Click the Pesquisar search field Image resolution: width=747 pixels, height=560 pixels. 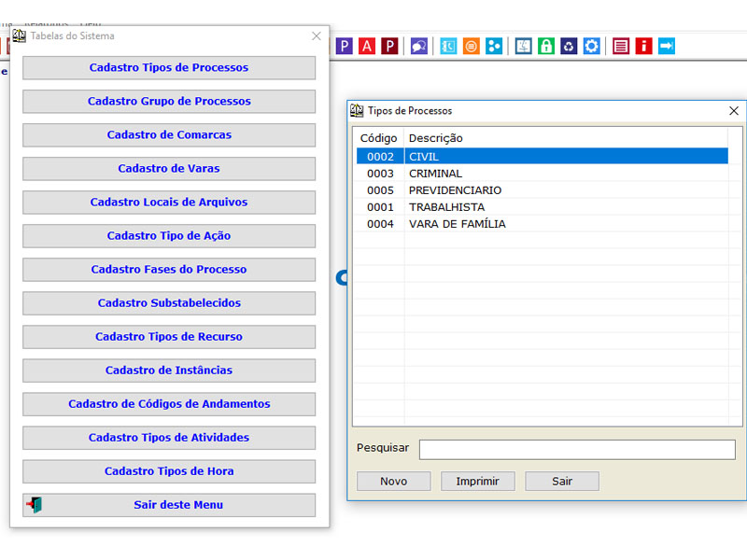(576, 450)
